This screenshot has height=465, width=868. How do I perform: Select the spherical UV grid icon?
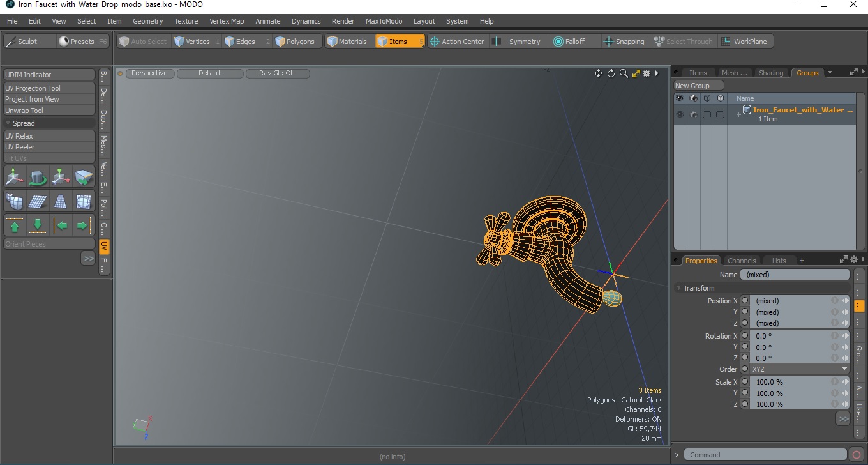(x=84, y=202)
